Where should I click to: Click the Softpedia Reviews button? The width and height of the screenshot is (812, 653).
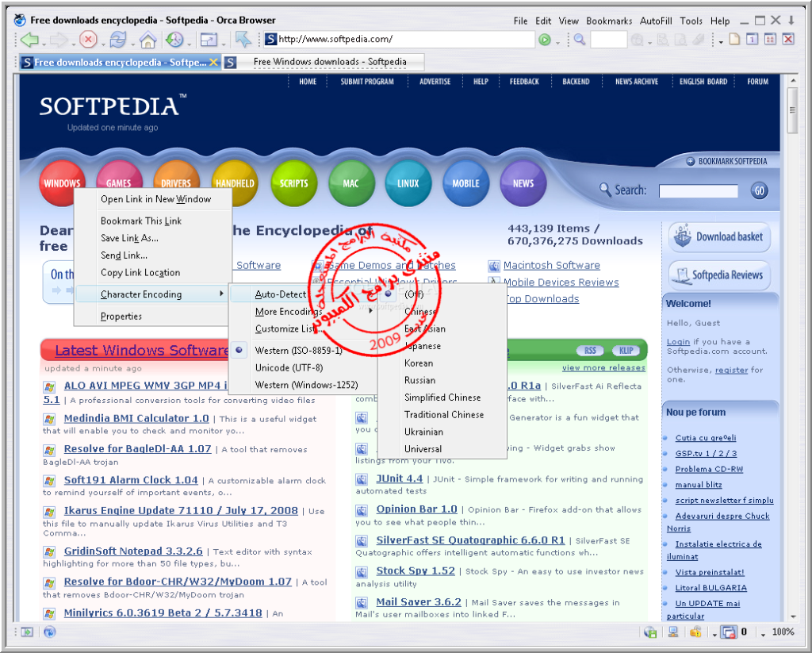(x=718, y=275)
